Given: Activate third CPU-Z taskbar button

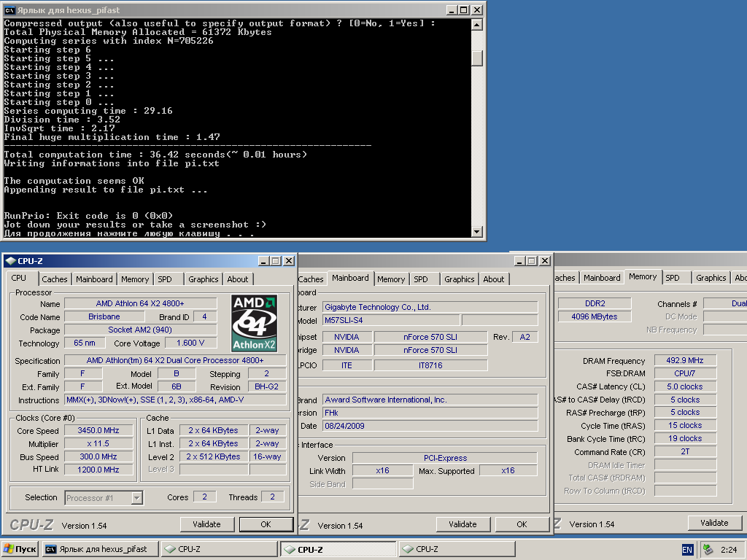Looking at the screenshot, I should 457,549.
